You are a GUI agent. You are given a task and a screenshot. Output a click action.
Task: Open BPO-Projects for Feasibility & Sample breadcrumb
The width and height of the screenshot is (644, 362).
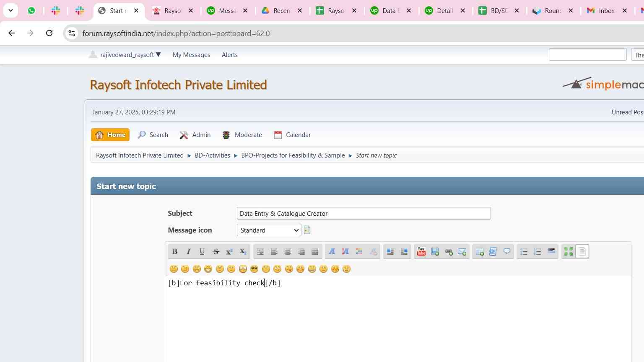(293, 155)
